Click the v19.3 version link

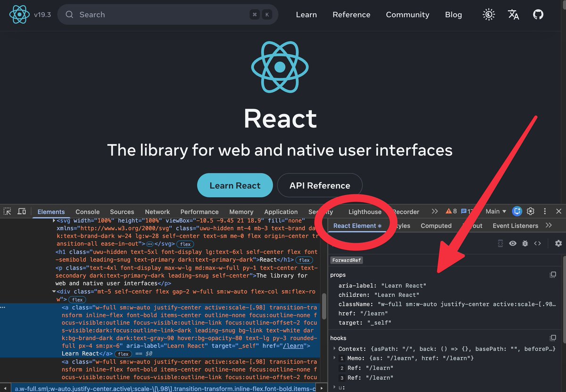pyautogui.click(x=43, y=15)
